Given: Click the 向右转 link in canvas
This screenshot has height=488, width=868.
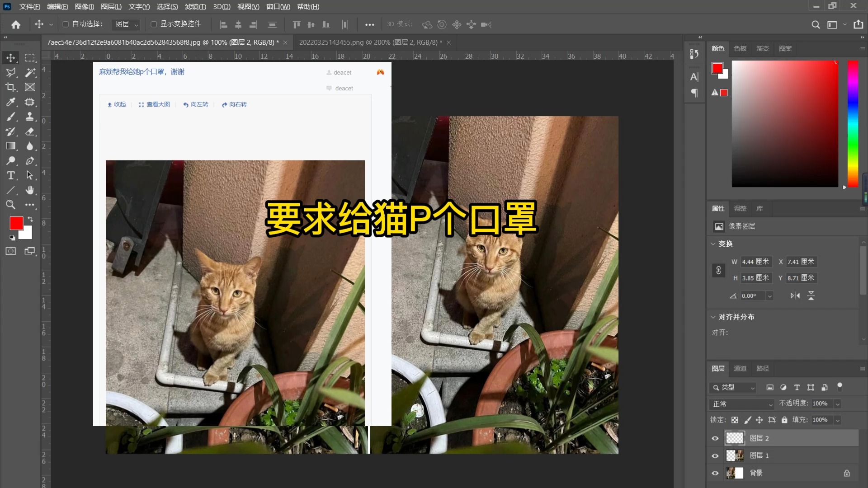Looking at the screenshot, I should pos(234,104).
